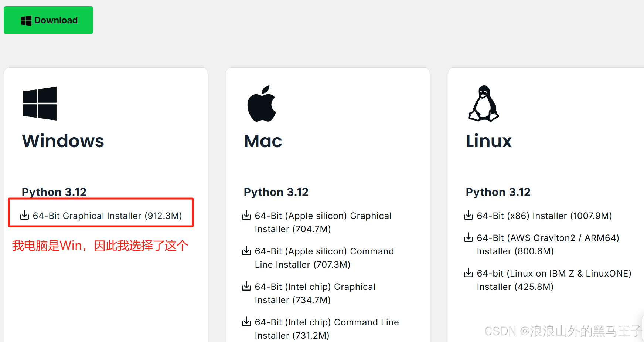
Task: Click download icon beside x86 Installer
Action: [468, 215]
